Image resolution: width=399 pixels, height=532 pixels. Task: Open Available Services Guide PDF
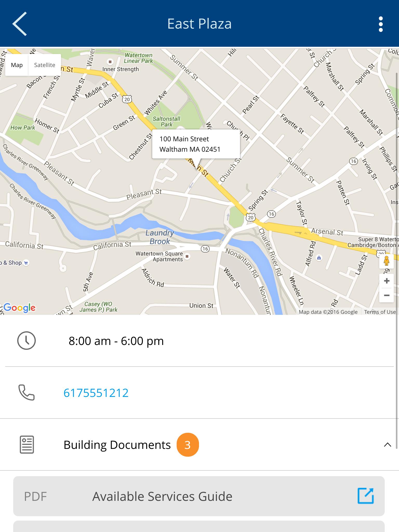[x=199, y=496]
